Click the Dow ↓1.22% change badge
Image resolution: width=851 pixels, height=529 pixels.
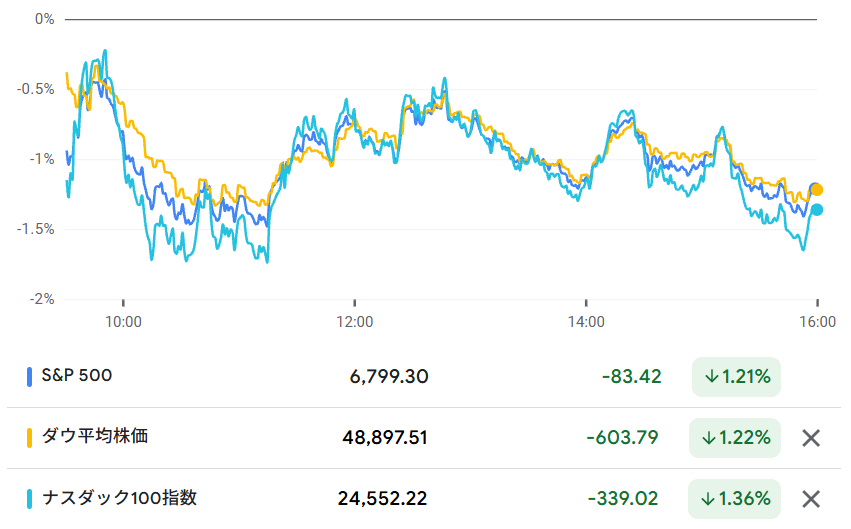click(x=735, y=437)
